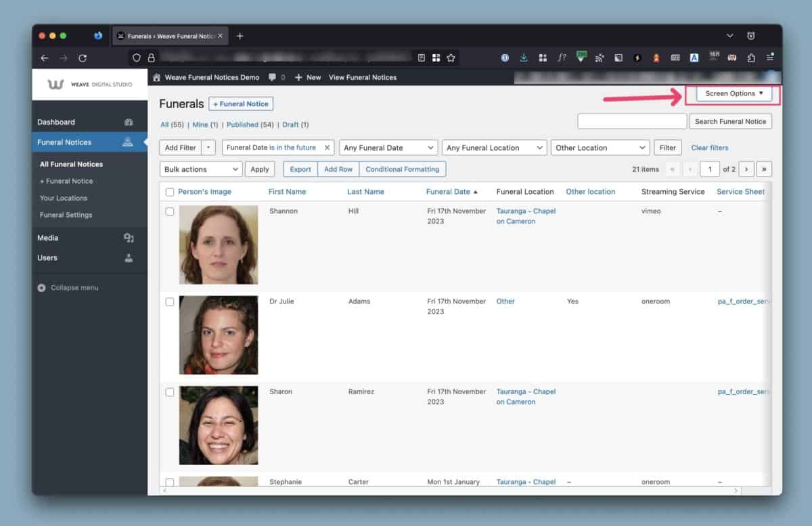Click the Collapse menu arrow icon

pyautogui.click(x=42, y=288)
